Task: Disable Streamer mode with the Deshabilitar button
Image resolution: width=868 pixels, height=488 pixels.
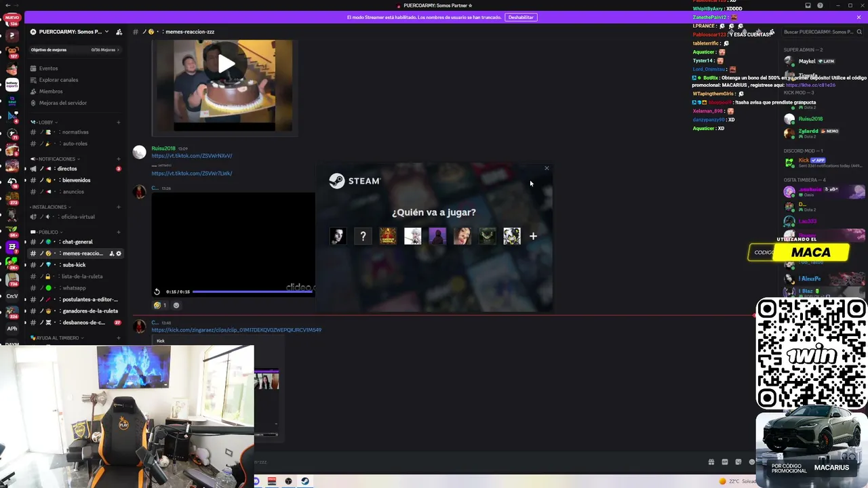Action: (x=521, y=17)
